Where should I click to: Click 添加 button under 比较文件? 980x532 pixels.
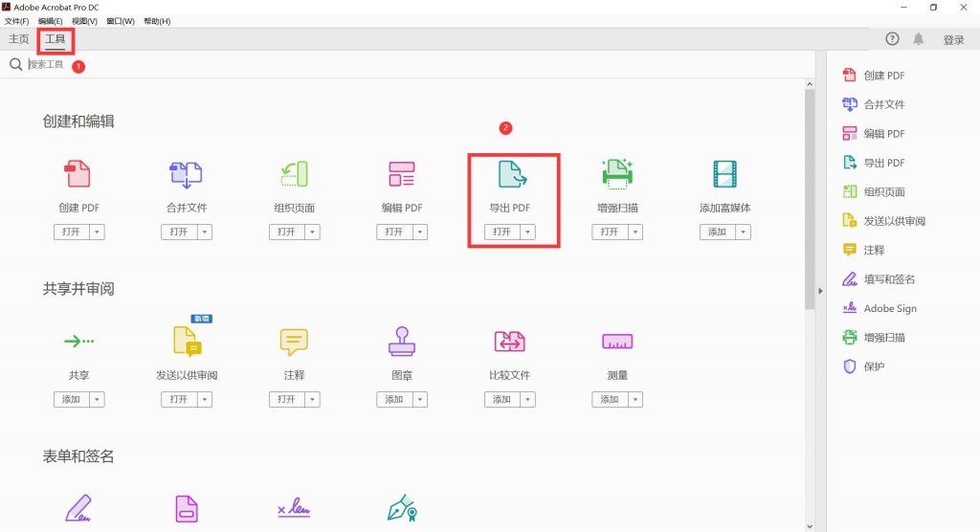tap(501, 399)
